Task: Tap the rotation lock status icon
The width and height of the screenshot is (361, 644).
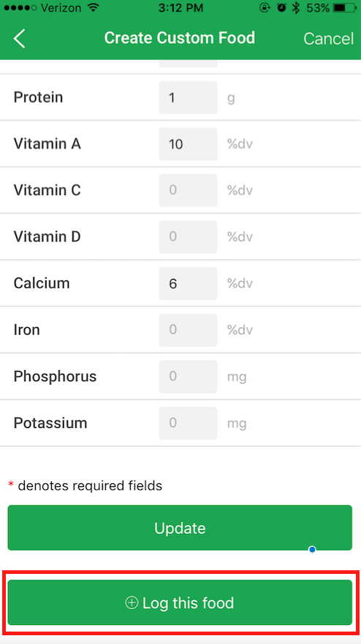Action: point(265,8)
